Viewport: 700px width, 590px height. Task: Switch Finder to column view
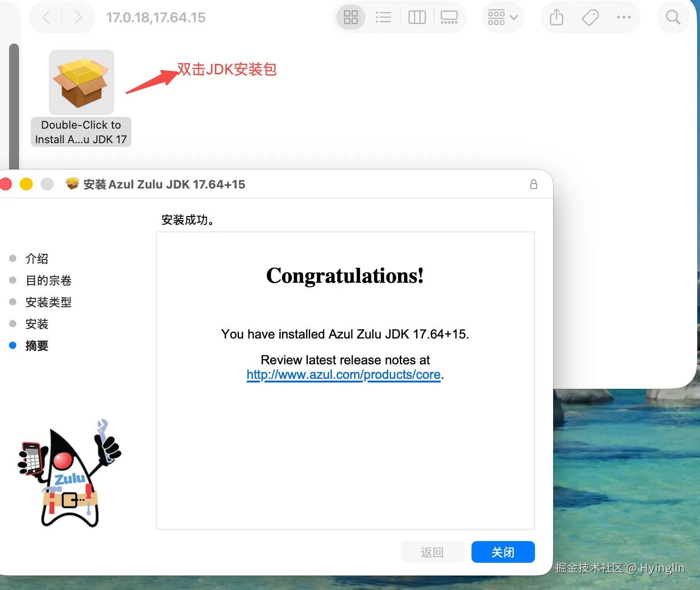pos(417,18)
